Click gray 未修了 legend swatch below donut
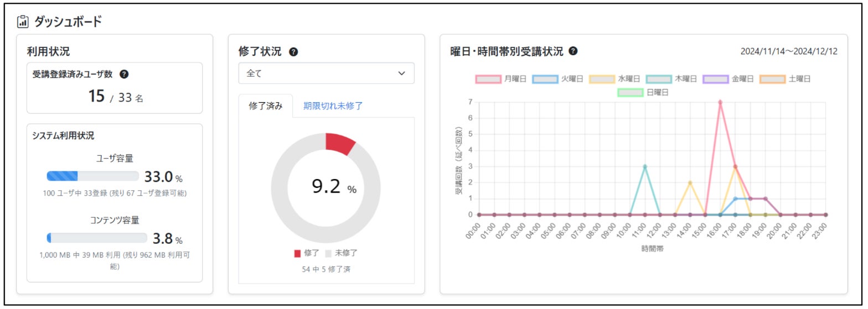This screenshot has width=868, height=309. click(x=328, y=253)
